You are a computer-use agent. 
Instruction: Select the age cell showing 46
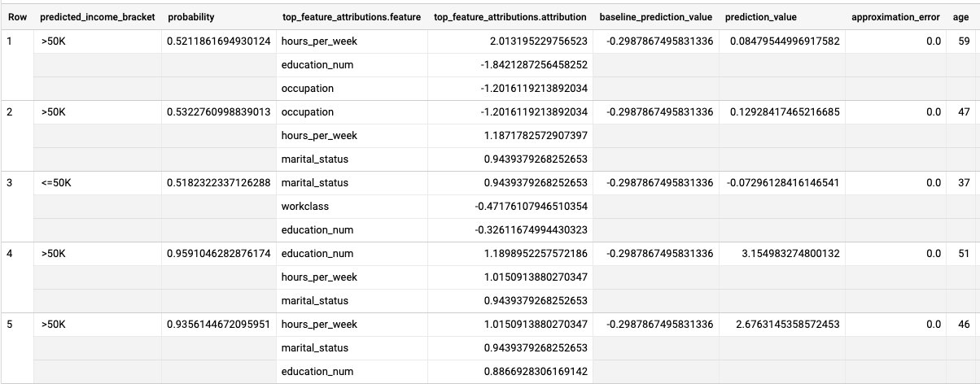[x=964, y=325]
